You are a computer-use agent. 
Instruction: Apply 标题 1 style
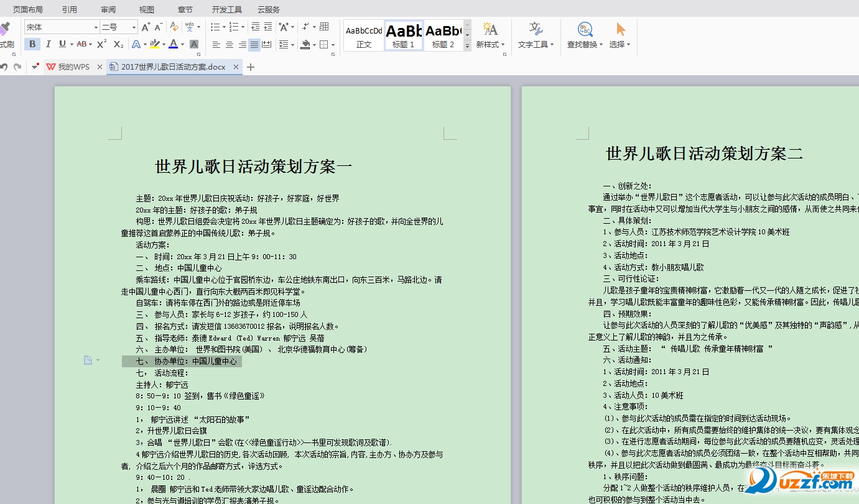[404, 35]
